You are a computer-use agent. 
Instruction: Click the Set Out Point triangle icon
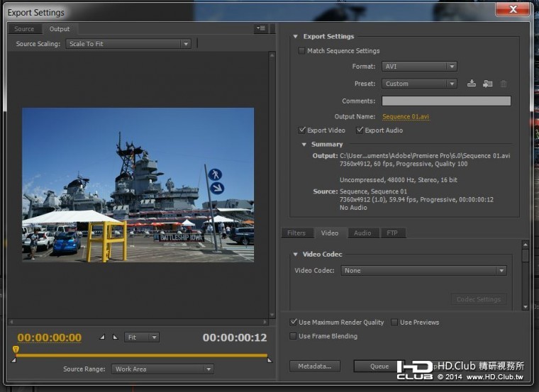[x=116, y=337]
